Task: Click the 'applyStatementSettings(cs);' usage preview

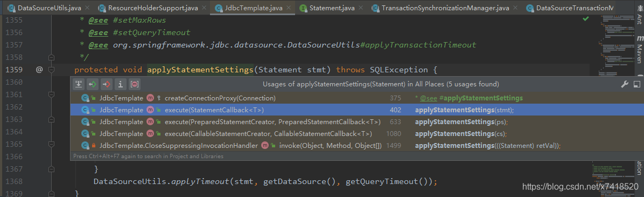Action: click(460, 134)
